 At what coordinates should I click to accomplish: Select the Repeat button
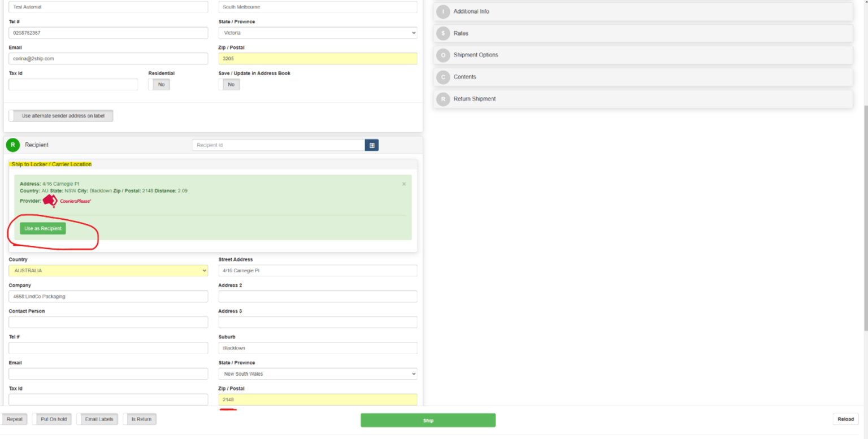click(14, 419)
